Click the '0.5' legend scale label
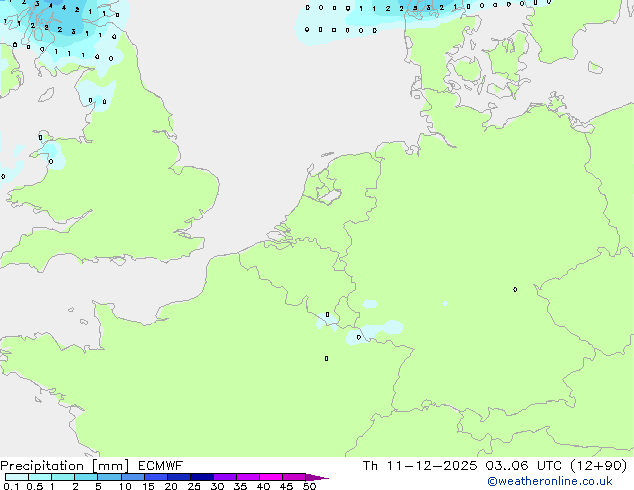The width and height of the screenshot is (634, 490). tap(35, 486)
